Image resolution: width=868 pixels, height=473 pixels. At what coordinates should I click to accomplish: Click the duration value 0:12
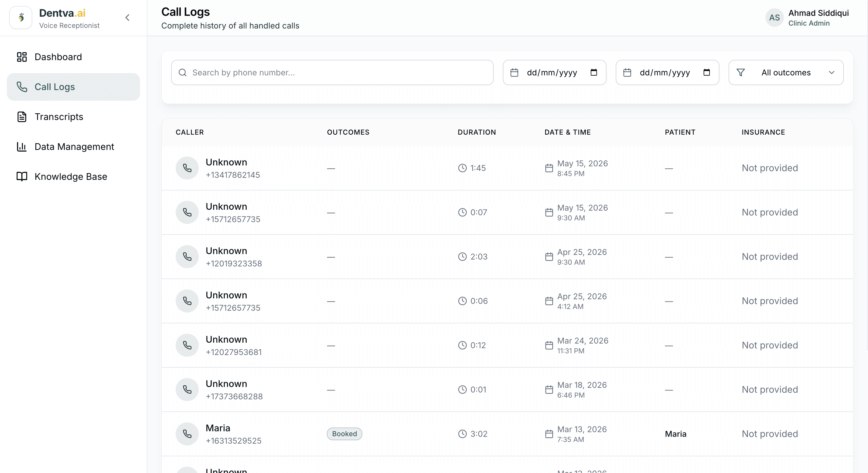[x=478, y=346]
